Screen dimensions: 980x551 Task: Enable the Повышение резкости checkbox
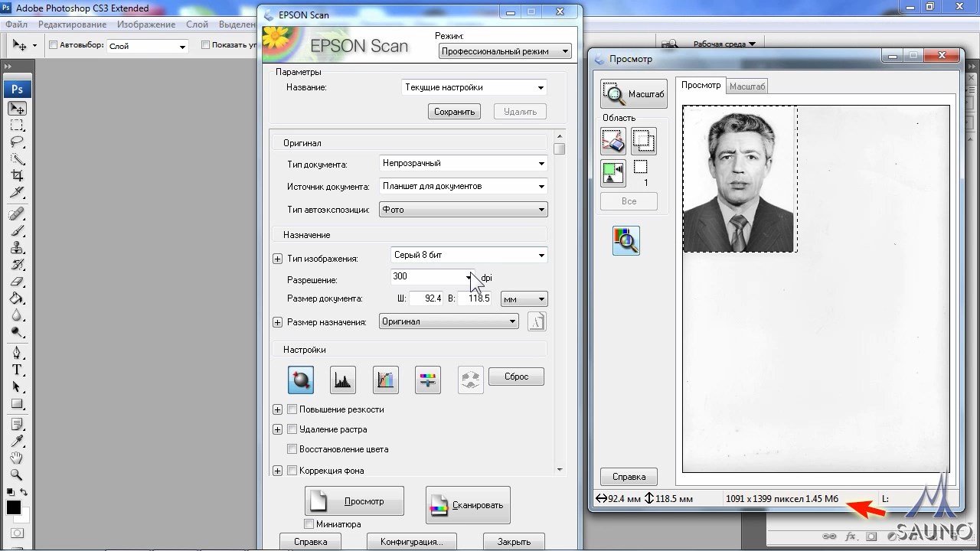pyautogui.click(x=292, y=409)
